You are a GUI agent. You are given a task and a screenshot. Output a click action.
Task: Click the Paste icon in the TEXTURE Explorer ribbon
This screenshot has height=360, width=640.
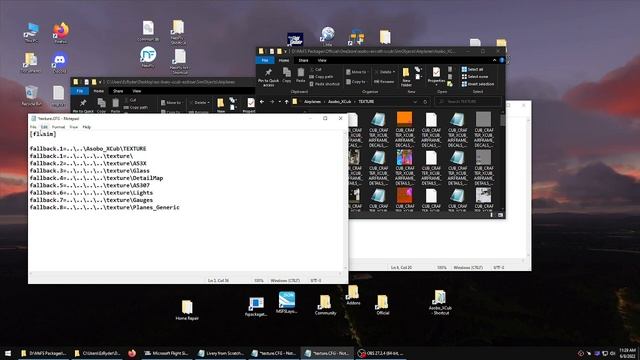coord(301,76)
